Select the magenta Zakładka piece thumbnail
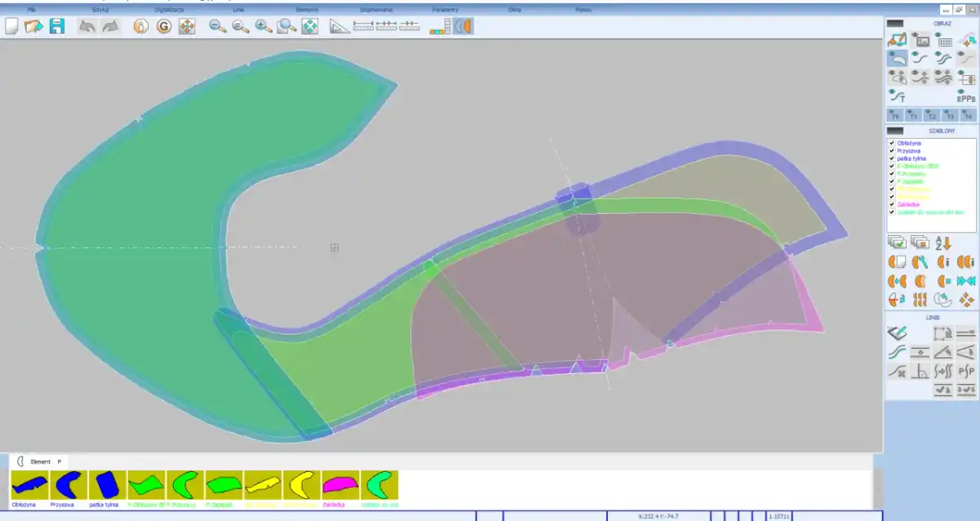Screen dimensions: 980x521 (341, 485)
